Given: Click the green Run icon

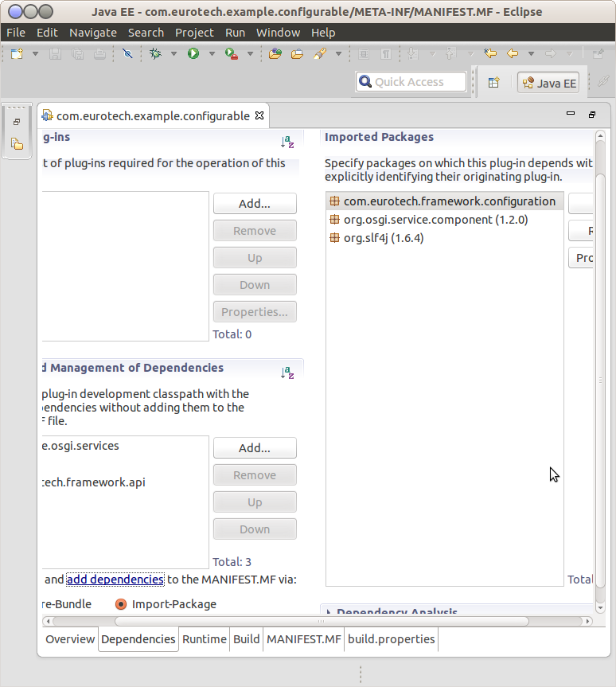Looking at the screenshot, I should click(193, 53).
